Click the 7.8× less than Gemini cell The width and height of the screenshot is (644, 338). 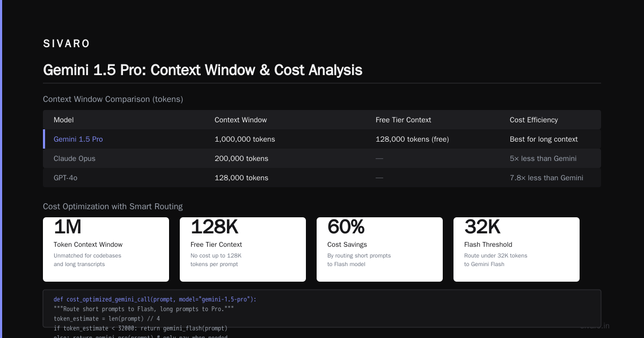coord(546,178)
